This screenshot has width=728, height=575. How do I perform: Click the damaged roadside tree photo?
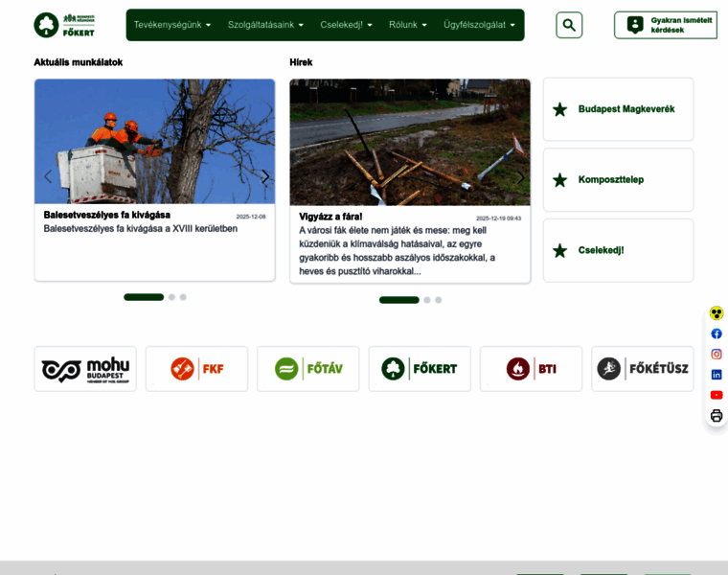click(x=410, y=142)
